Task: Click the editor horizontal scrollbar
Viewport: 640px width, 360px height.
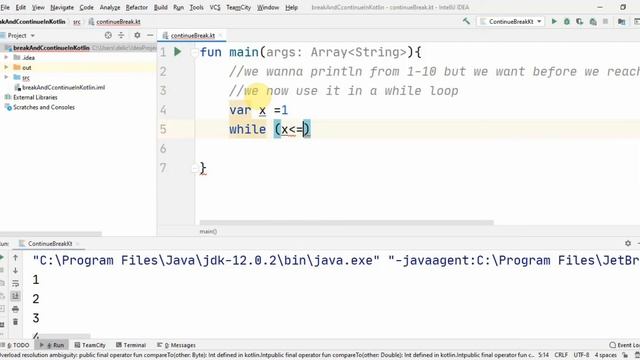Action: pos(347,222)
